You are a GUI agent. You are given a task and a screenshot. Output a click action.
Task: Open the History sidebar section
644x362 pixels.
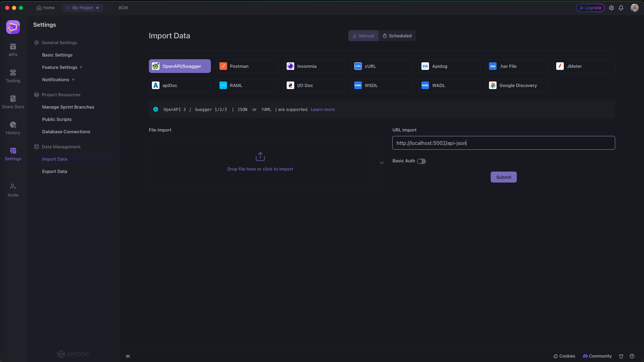tap(13, 128)
